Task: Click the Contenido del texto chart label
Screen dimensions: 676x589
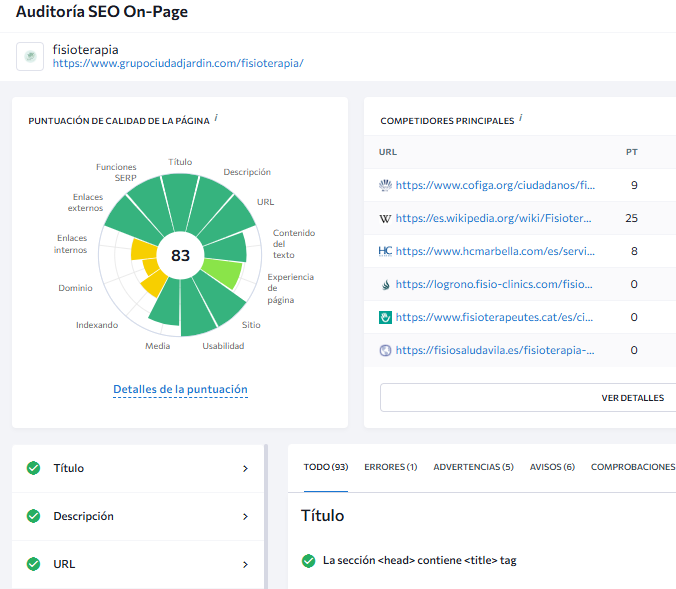Action: pos(294,244)
